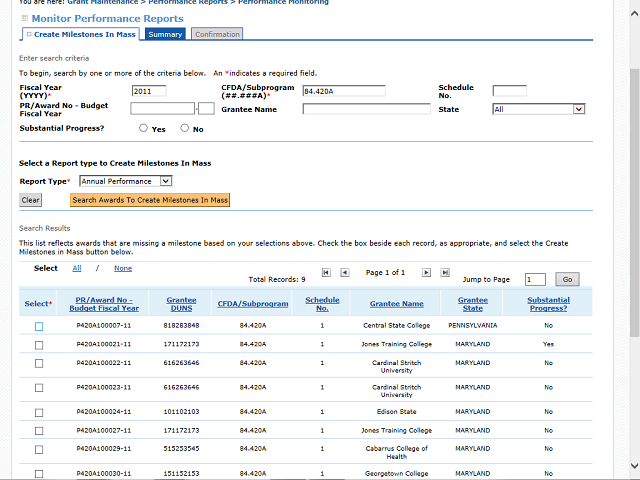Choose No for Substantial Progress
This screenshot has width=640, height=480.
coord(184,128)
